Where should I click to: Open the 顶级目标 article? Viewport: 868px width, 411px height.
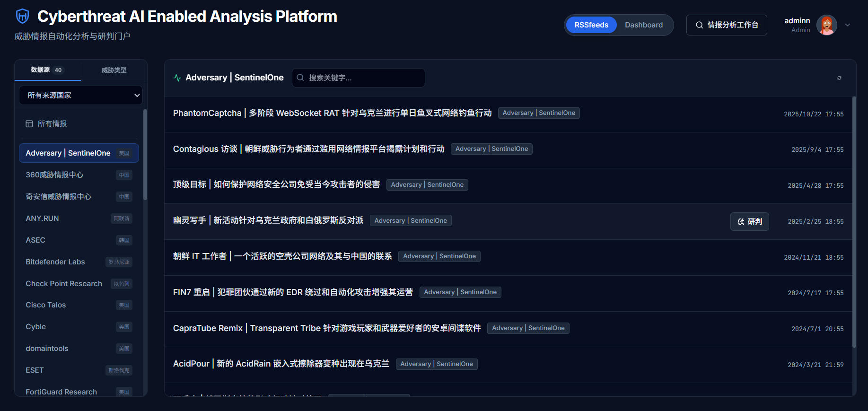coord(276,184)
